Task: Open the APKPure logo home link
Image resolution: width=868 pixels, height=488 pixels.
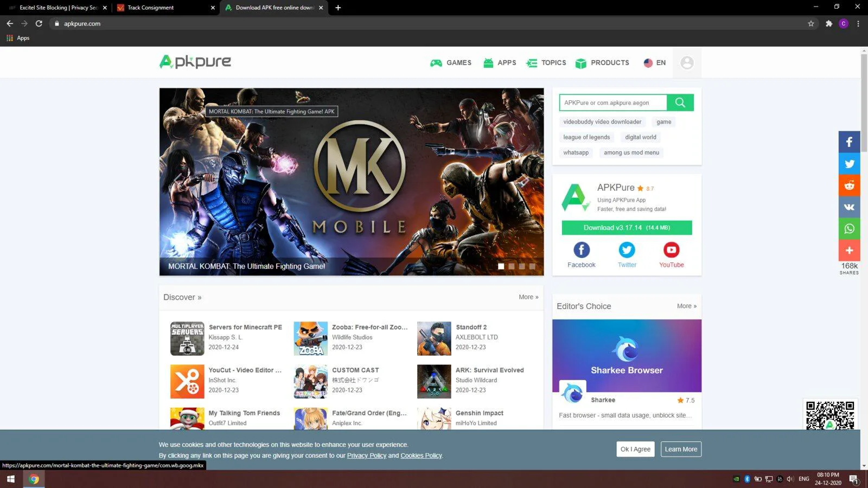Action: tap(195, 62)
